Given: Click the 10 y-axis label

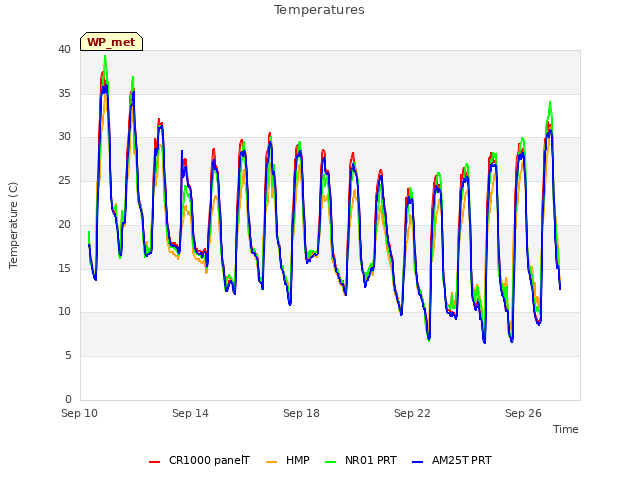Looking at the screenshot, I should click(x=64, y=312).
